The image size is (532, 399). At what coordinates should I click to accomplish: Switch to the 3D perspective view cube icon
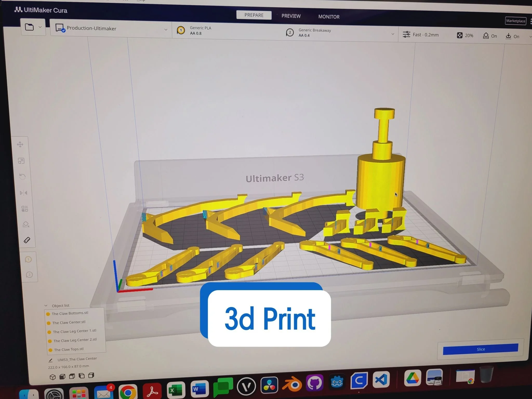click(x=53, y=377)
